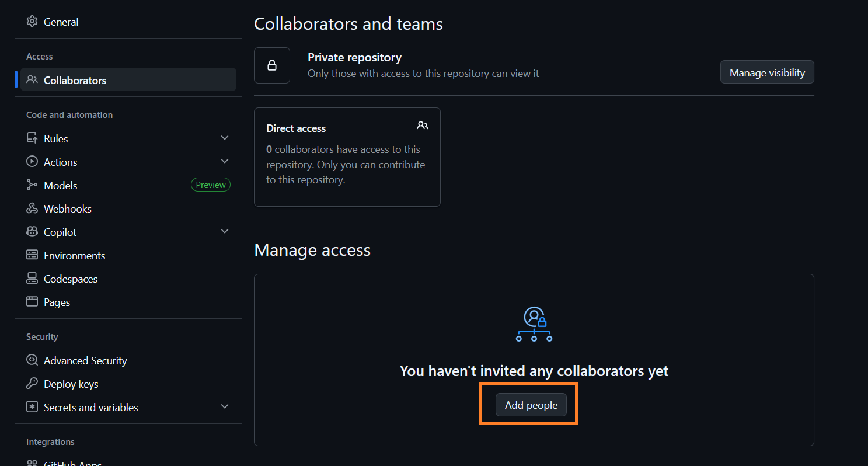Screen dimensions: 868x466
Task: Click the Manage visibility button
Action: coord(767,72)
